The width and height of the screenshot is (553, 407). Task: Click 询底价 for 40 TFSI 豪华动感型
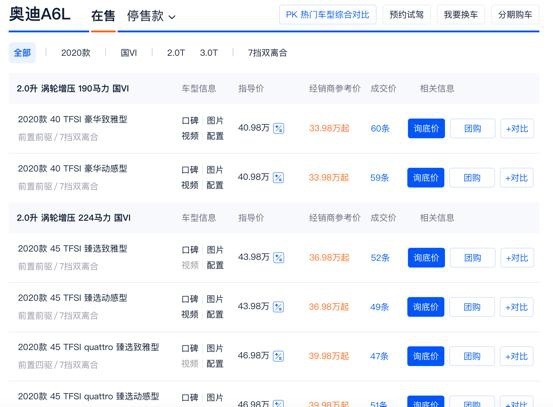coord(426,177)
